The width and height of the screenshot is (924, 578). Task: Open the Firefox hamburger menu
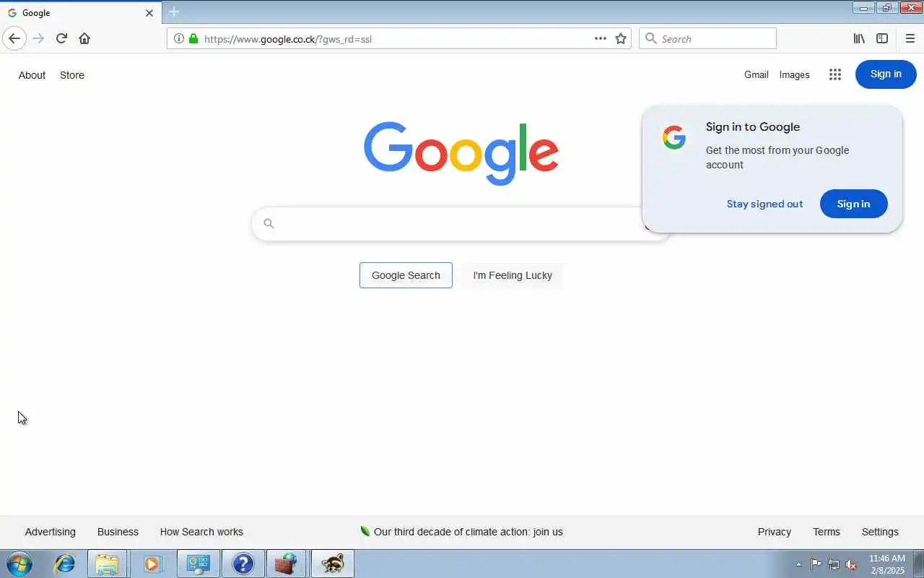[x=910, y=38]
